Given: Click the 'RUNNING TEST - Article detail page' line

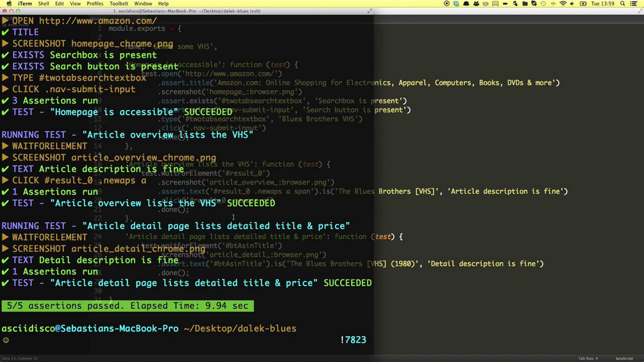Looking at the screenshot, I should coord(176,226).
